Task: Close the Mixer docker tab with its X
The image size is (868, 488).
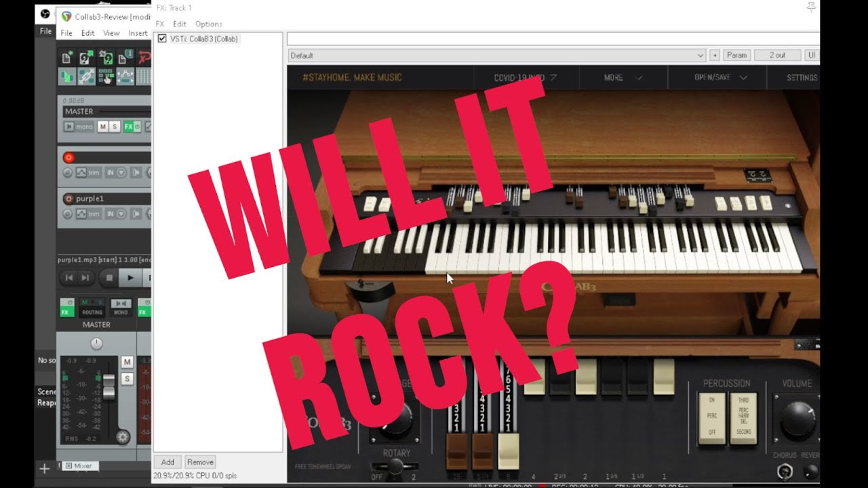Action: coord(68,466)
